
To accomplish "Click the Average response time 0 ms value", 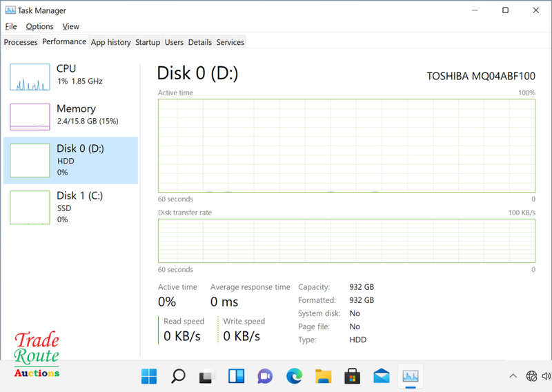I will point(224,302).
